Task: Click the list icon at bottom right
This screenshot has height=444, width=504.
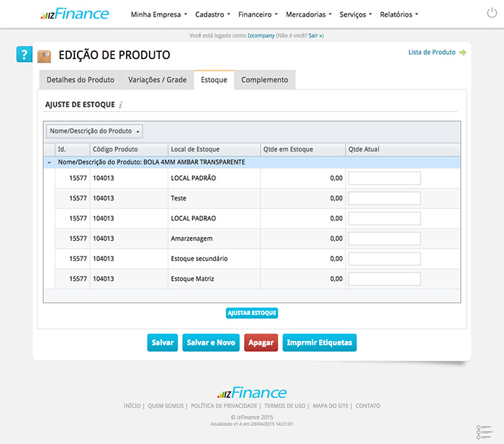Action: [x=484, y=431]
